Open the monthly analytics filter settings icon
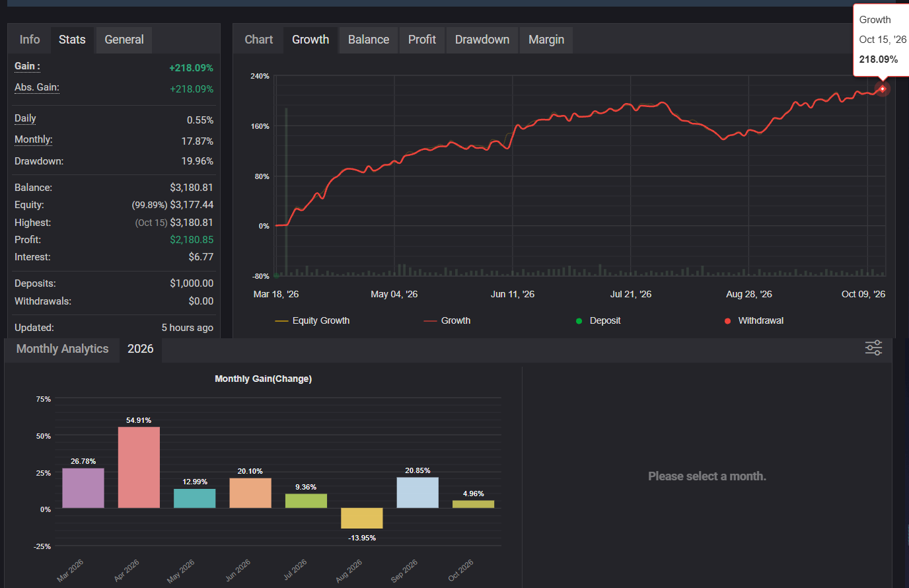The width and height of the screenshot is (909, 588). 873,348
